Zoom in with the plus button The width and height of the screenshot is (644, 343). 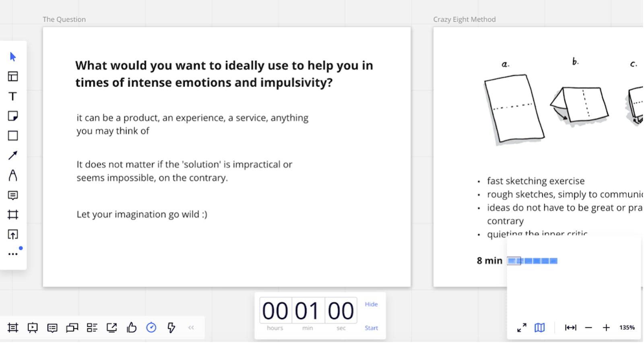tap(606, 328)
